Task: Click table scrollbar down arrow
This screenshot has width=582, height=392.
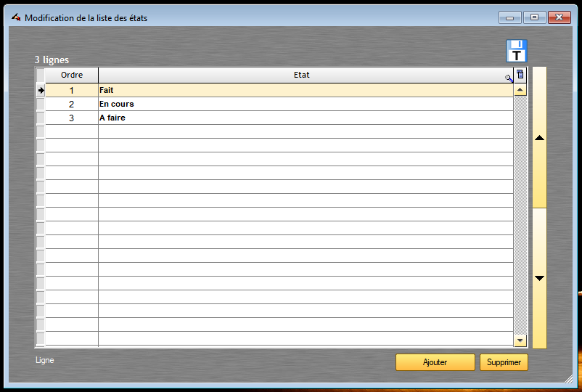Action: tap(520, 340)
